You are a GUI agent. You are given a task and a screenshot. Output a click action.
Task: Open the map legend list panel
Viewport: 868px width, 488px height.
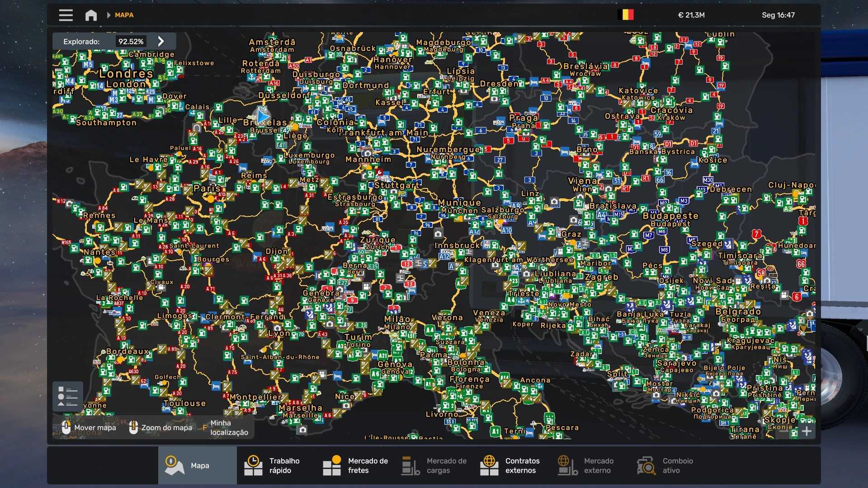(67, 396)
